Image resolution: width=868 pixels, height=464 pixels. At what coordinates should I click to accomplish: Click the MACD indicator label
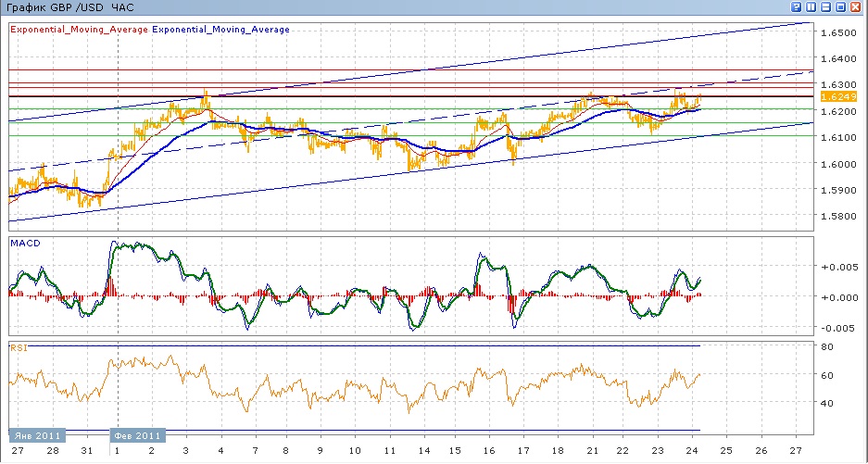[x=25, y=243]
